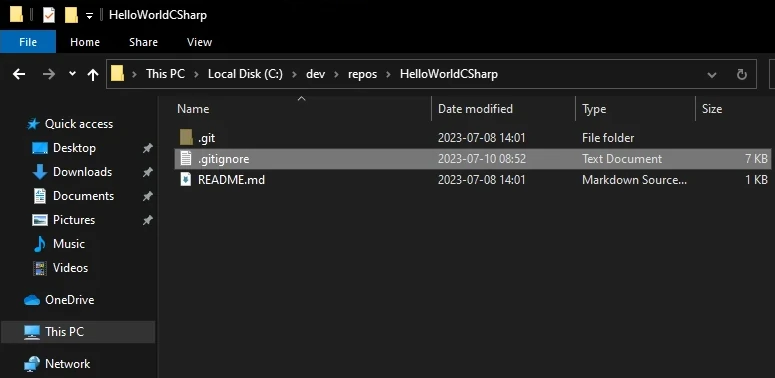This screenshot has height=378, width=775.
Task: Open Music in the navigation pane
Action: [69, 244]
